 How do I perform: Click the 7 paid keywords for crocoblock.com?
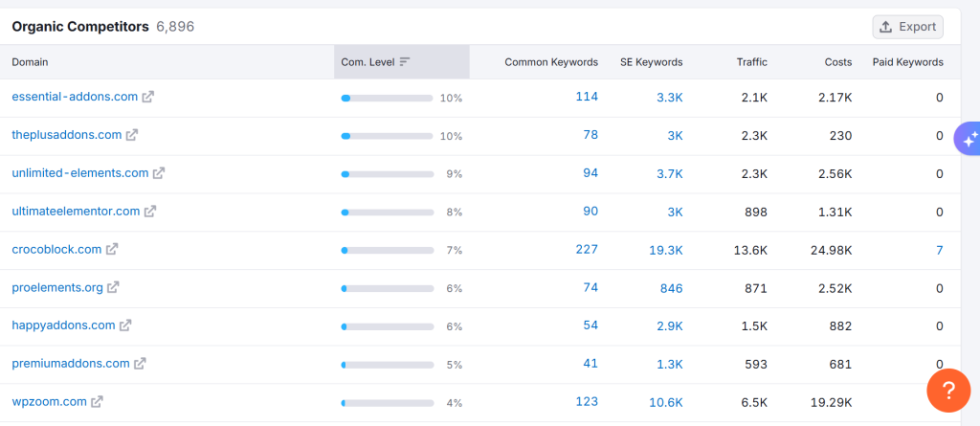point(939,250)
